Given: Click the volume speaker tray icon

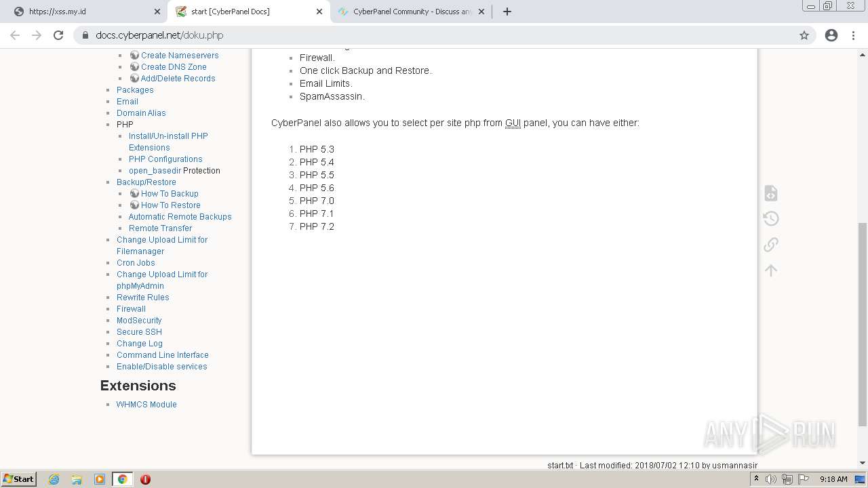Looking at the screenshot, I should 771,479.
